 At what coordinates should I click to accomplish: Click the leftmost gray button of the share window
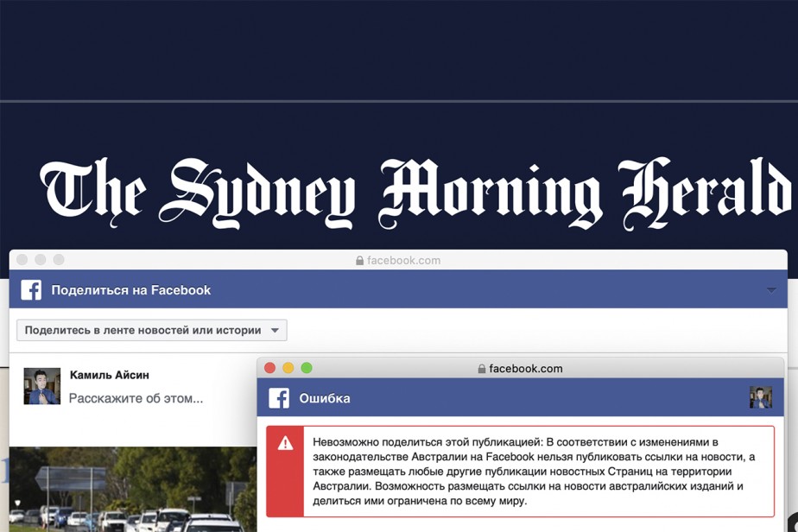tap(22, 259)
